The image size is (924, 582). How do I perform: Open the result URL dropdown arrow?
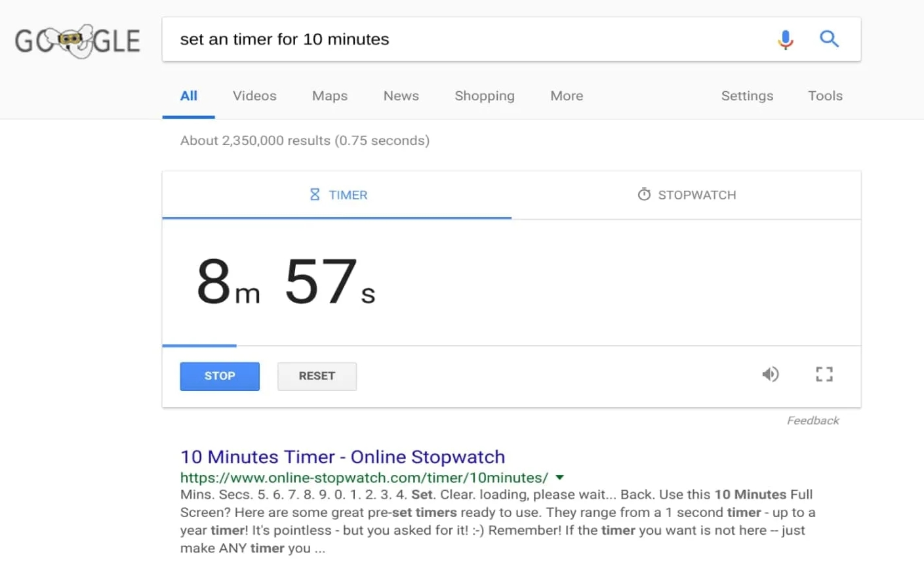(559, 478)
